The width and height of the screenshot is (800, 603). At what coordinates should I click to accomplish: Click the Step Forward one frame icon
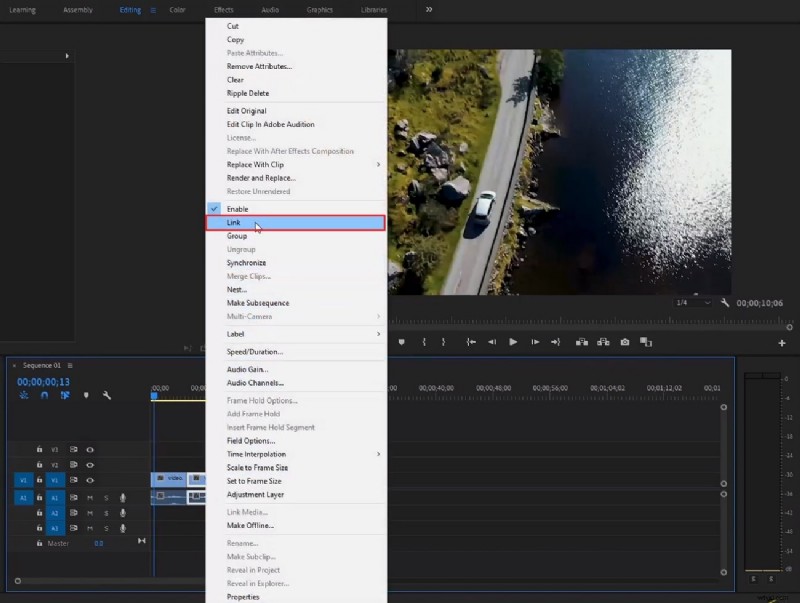point(535,340)
